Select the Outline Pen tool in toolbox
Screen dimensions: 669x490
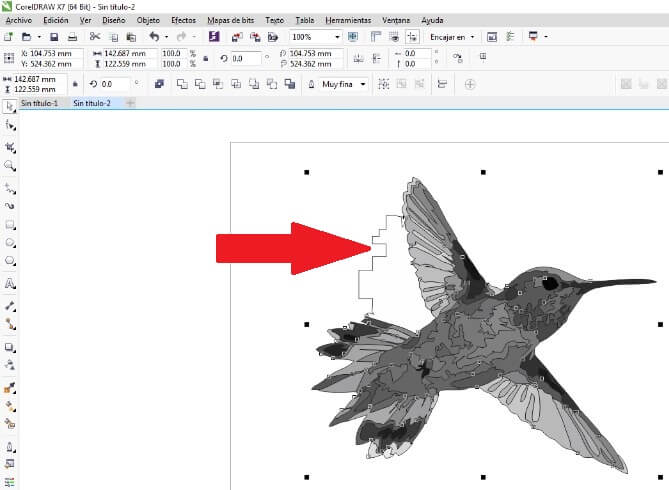click(x=10, y=447)
